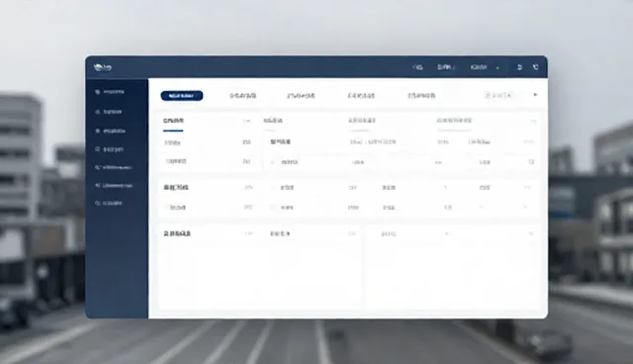
Task: Select the third section tab in the card
Action: point(362,121)
